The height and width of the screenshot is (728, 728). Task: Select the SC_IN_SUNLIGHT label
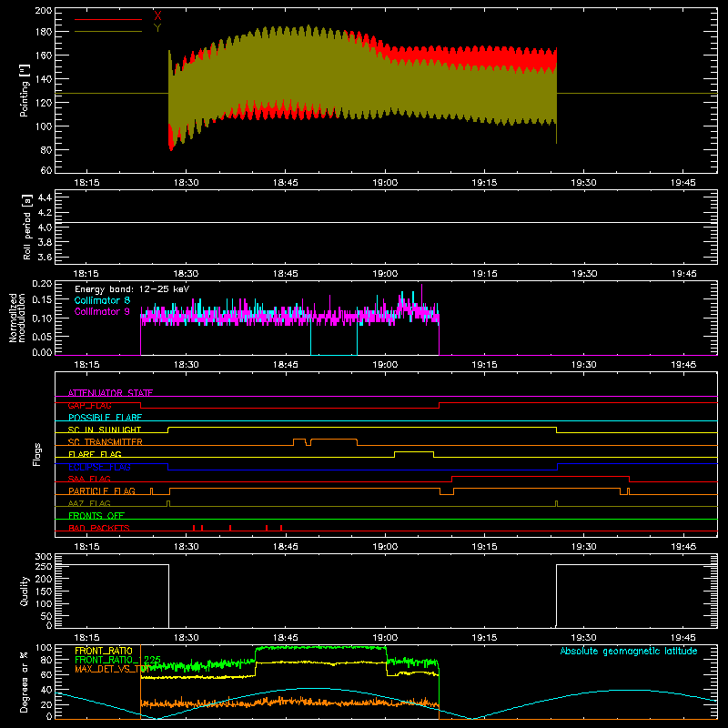(105, 430)
